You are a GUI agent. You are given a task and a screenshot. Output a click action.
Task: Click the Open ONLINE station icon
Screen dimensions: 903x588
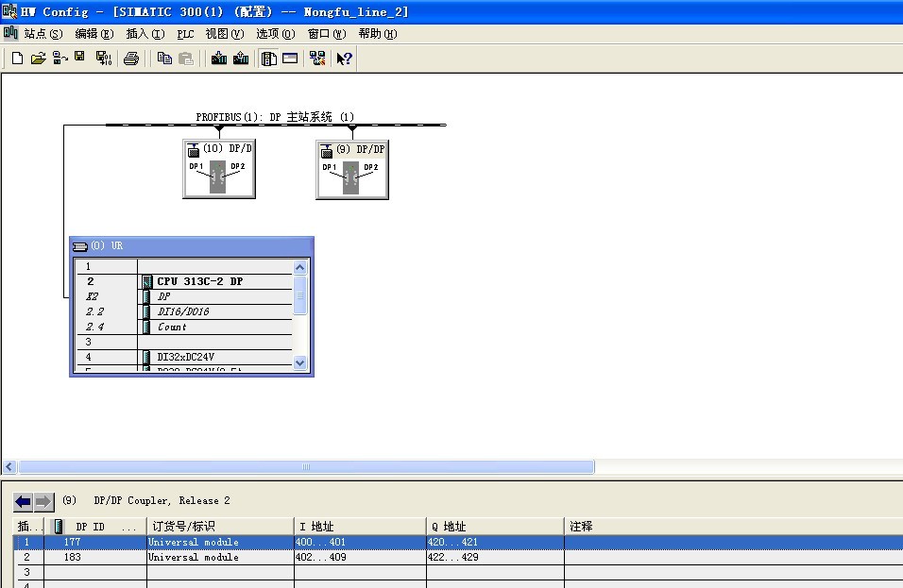point(60,59)
